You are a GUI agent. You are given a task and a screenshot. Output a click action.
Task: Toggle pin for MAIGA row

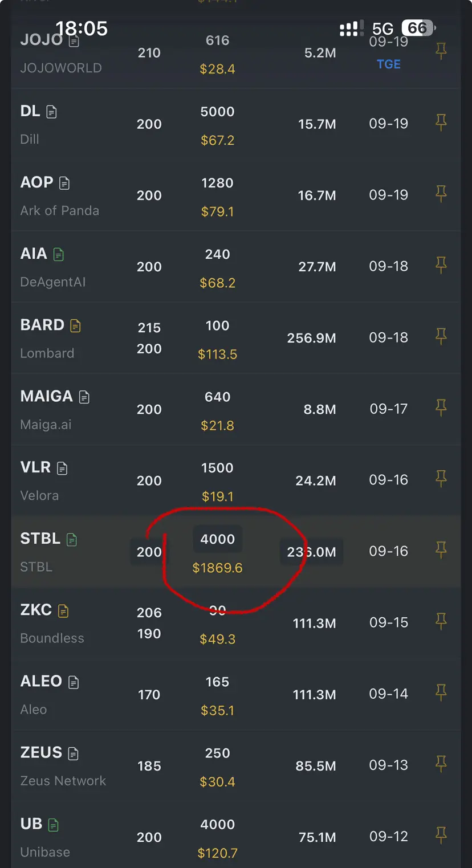pos(441,407)
